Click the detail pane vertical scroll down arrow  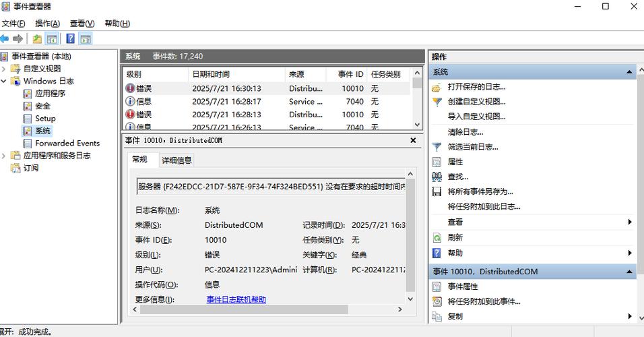pyautogui.click(x=410, y=299)
